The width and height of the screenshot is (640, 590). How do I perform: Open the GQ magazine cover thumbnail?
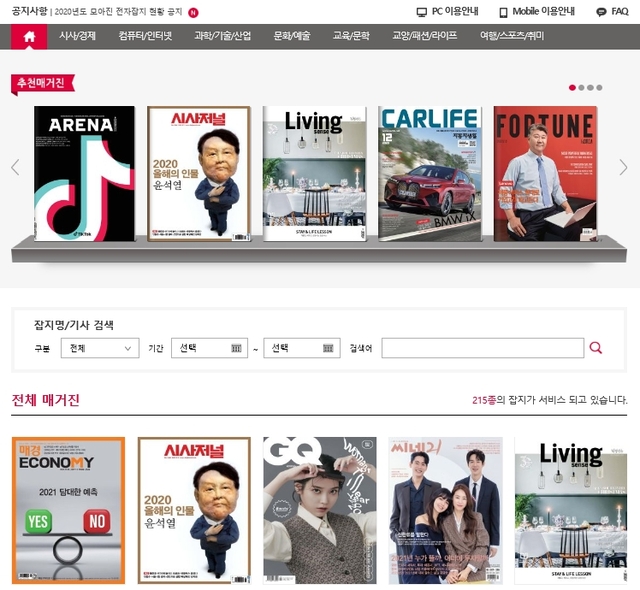(320, 510)
